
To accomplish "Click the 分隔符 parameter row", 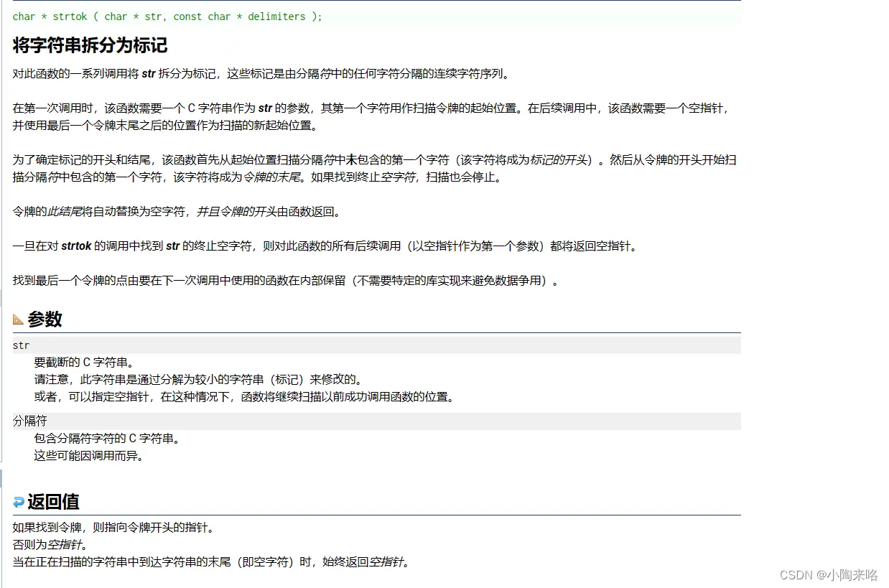I will coord(29,421).
